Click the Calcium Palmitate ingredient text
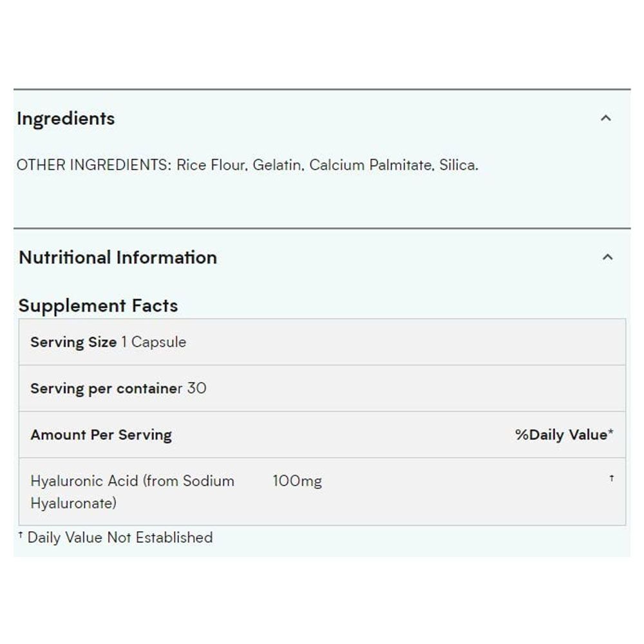This screenshot has width=644, height=644. [x=372, y=165]
